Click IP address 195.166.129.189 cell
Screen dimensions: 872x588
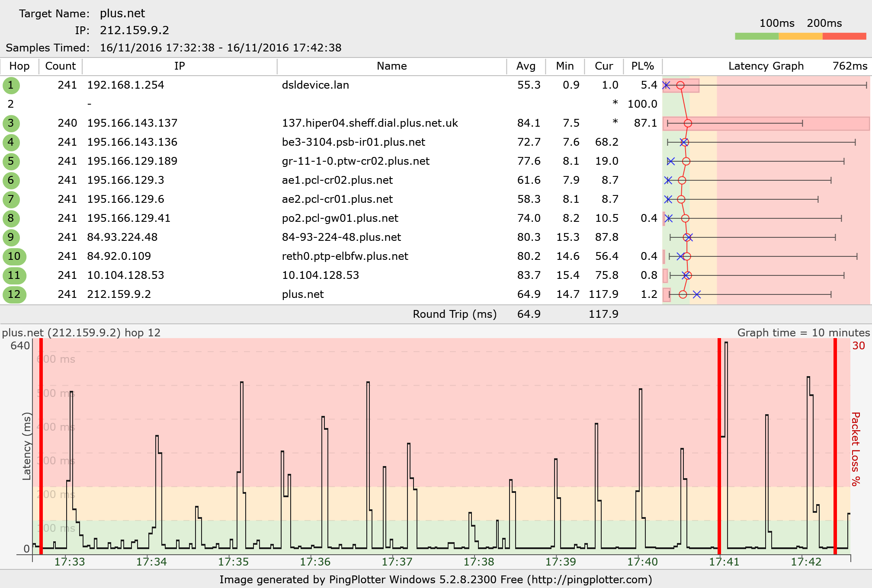132,161
